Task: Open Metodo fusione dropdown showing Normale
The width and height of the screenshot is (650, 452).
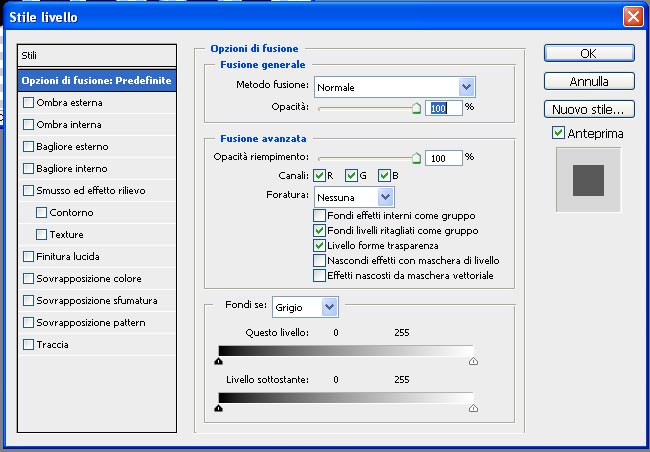Action: [395, 87]
